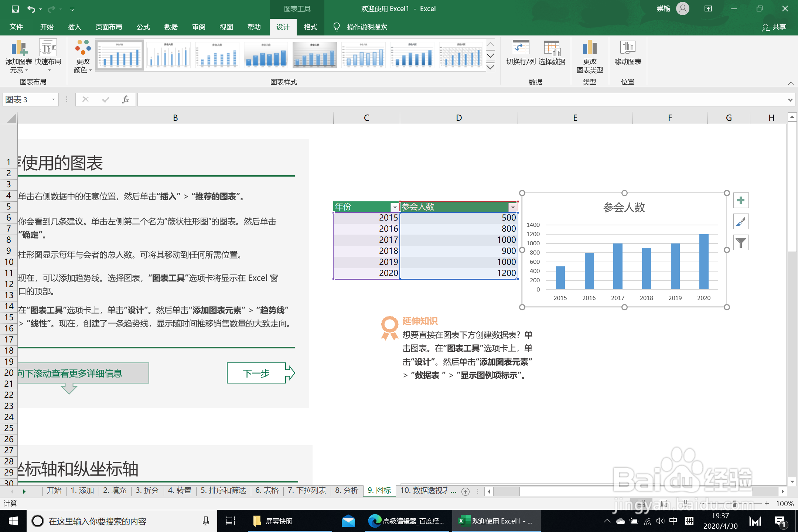This screenshot has height=532, width=798.
Task: Click the 向下滚动查看更多详细信息 button
Action: [83, 373]
